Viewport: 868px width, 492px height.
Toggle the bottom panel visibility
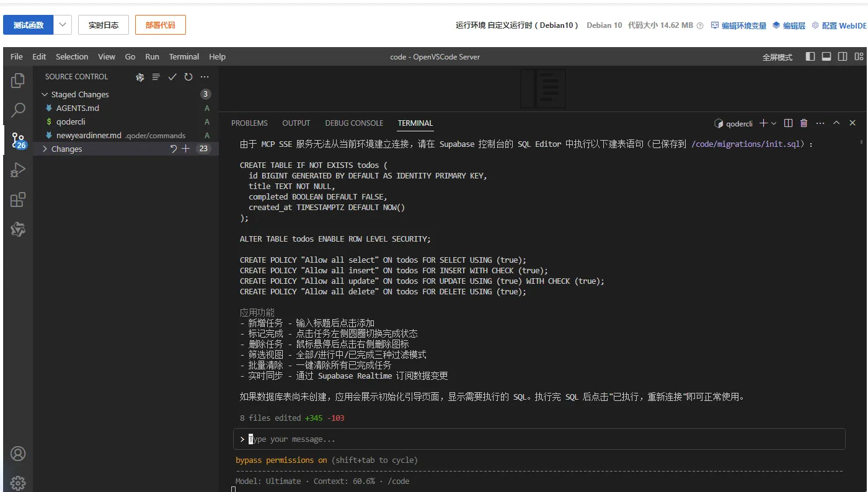tap(826, 56)
